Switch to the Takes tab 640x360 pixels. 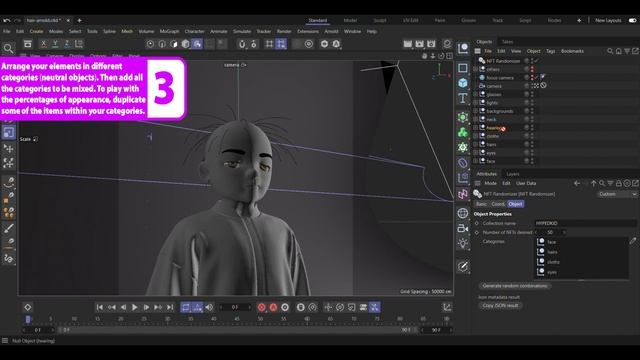point(507,42)
